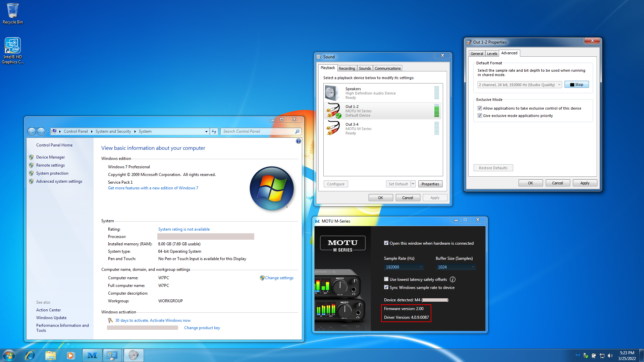The height and width of the screenshot is (362, 644).
Task: Click OK in the Sound window
Action: [380, 198]
